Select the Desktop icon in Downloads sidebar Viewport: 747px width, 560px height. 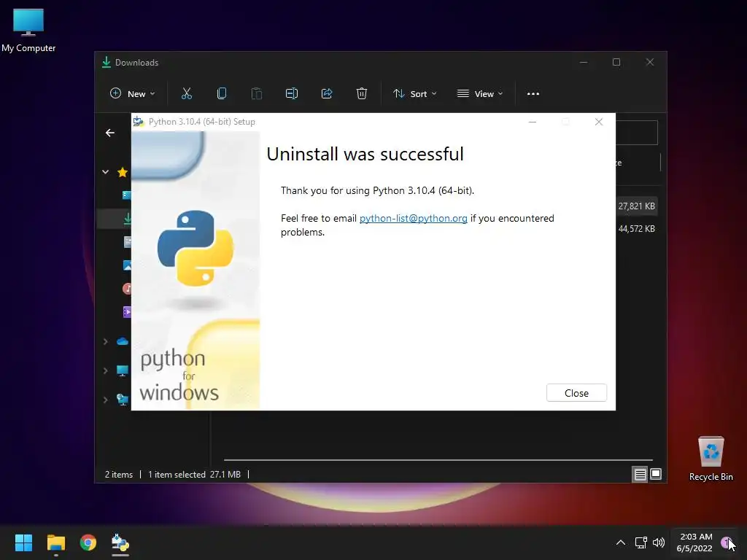pyautogui.click(x=127, y=195)
